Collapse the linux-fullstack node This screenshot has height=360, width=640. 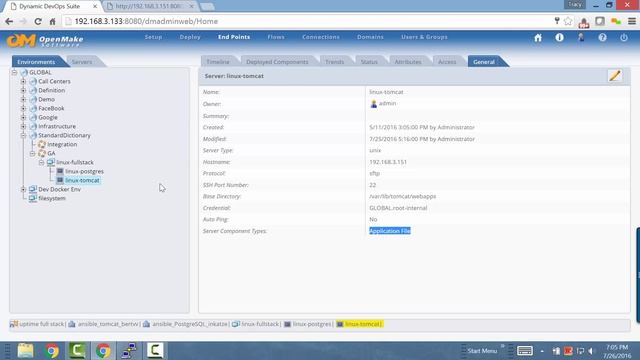point(41,162)
